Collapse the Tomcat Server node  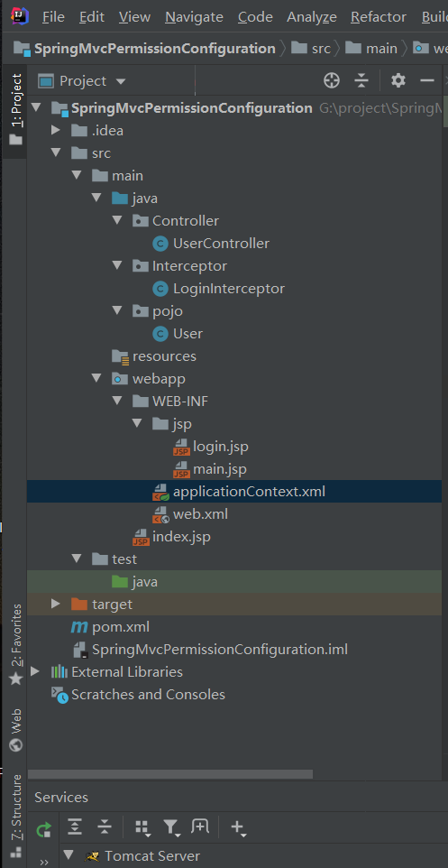69,856
